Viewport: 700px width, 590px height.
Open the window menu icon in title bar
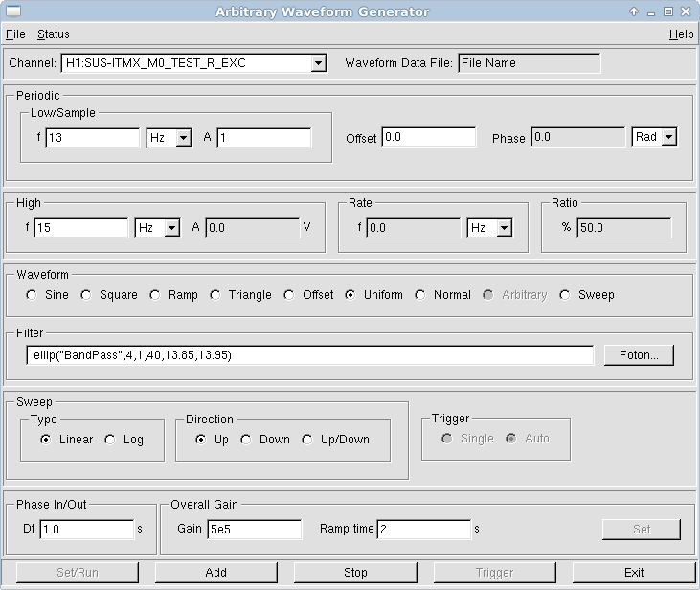point(13,11)
